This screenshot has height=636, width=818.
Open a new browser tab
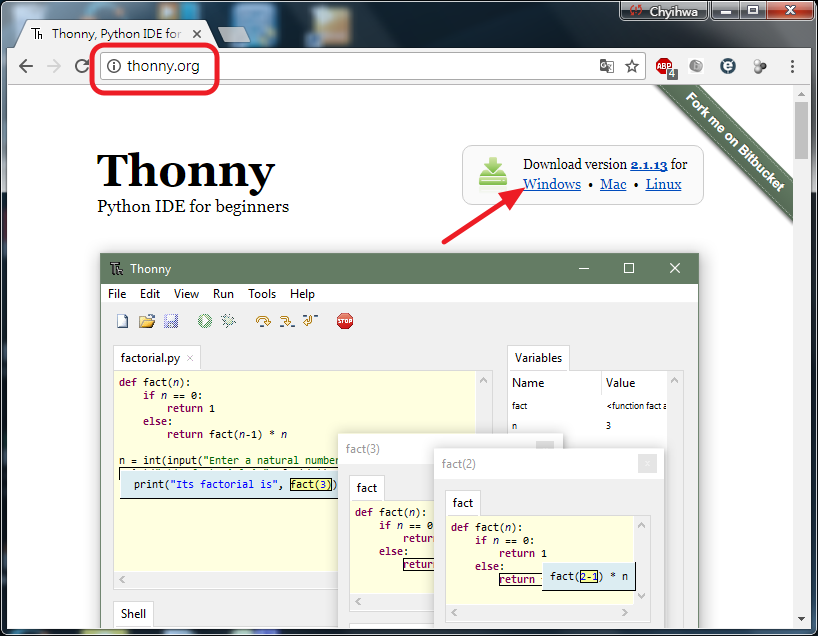[235, 34]
